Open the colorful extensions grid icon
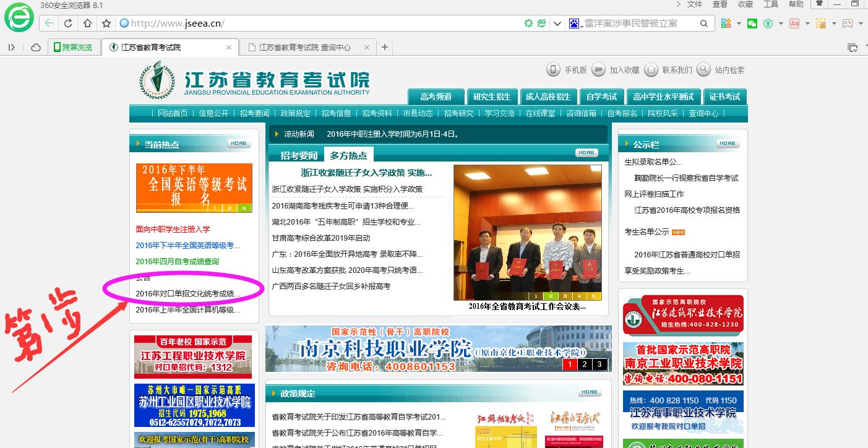Viewport: 868px width, 448px height. tap(726, 24)
